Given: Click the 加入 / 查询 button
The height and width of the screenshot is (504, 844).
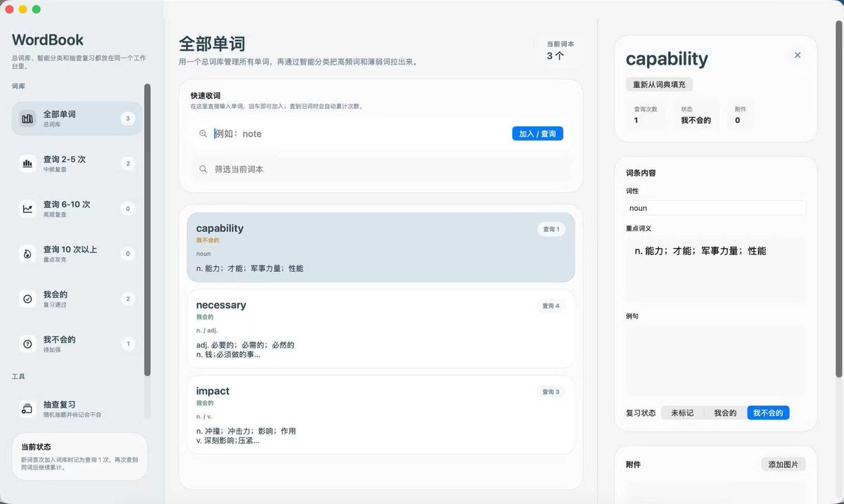Looking at the screenshot, I should [x=537, y=134].
